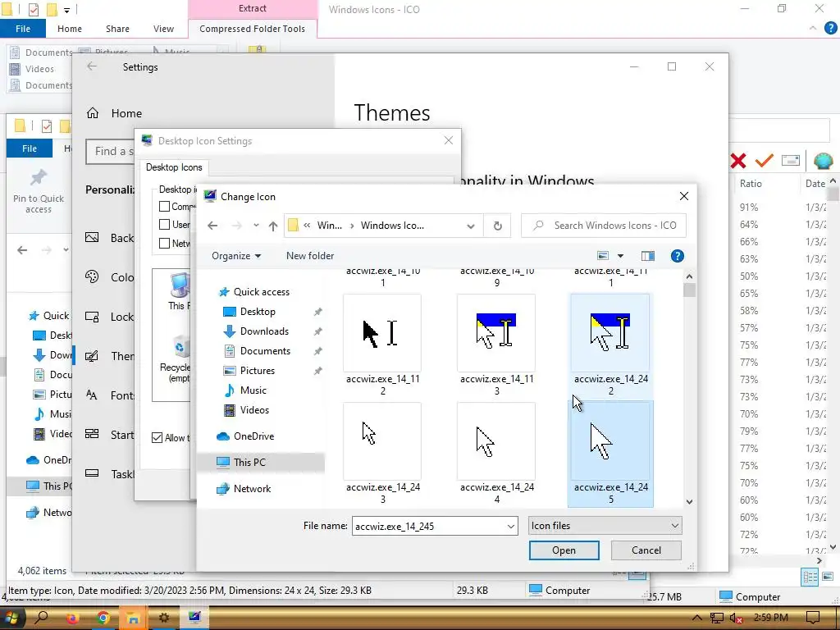Image resolution: width=840 pixels, height=630 pixels.
Task: Open Music in Change Icon sidebar
Action: coord(253,390)
